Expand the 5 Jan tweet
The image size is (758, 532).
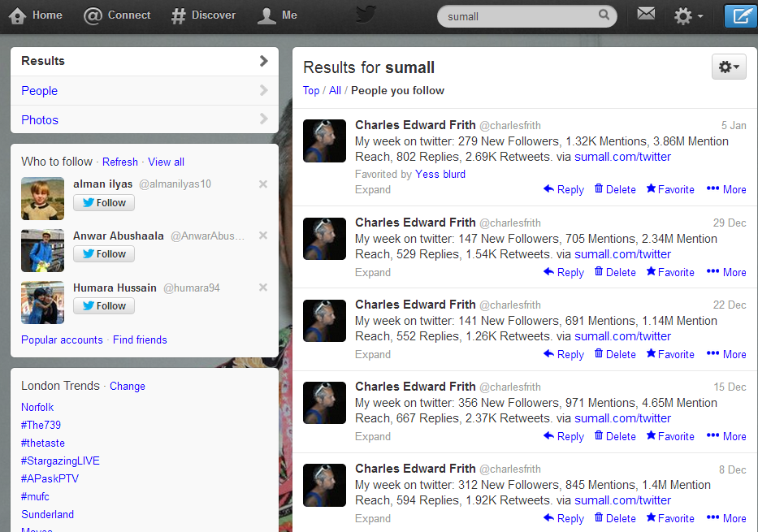[373, 189]
